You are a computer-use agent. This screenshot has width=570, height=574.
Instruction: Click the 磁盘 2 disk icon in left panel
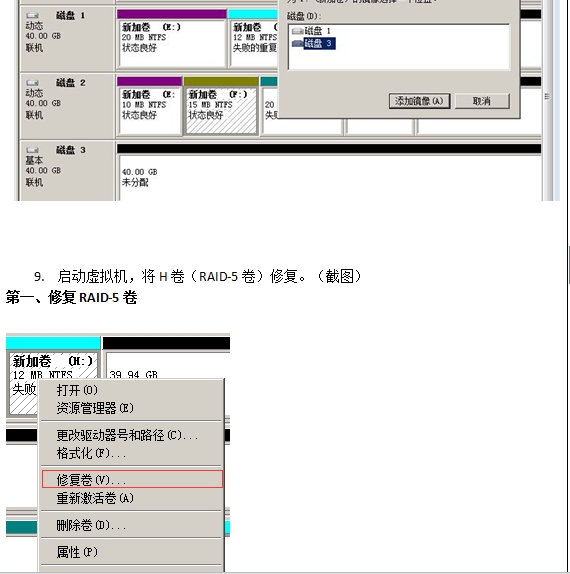32,82
